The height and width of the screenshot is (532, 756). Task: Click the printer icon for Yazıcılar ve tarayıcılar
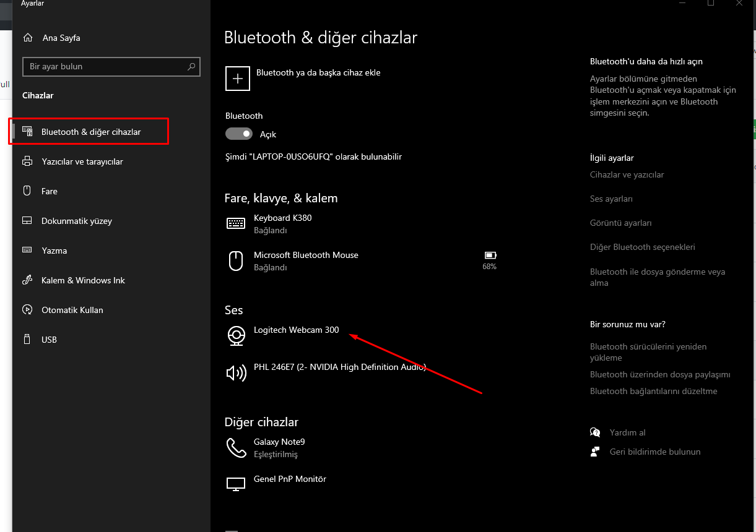27,161
